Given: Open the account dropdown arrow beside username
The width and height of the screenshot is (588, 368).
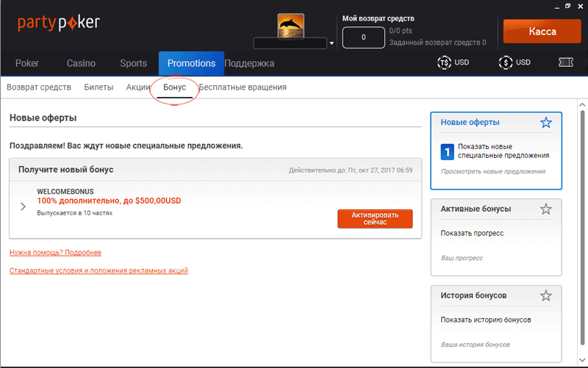Looking at the screenshot, I should pyautogui.click(x=331, y=43).
